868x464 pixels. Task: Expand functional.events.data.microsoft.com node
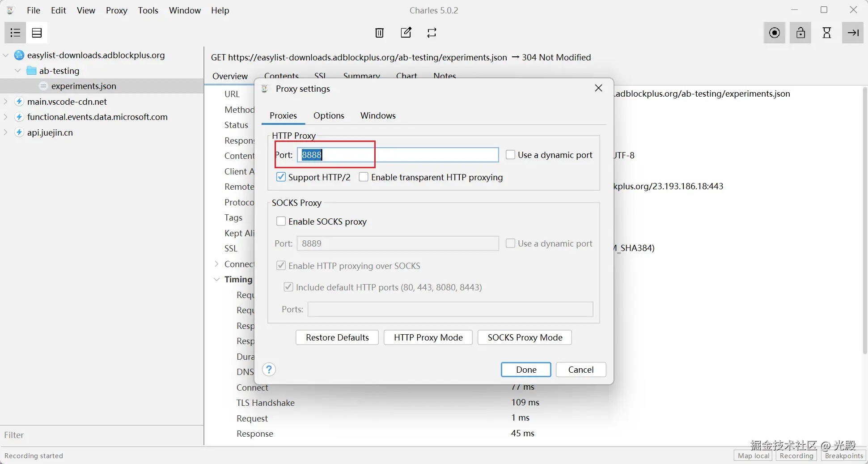pyautogui.click(x=6, y=117)
